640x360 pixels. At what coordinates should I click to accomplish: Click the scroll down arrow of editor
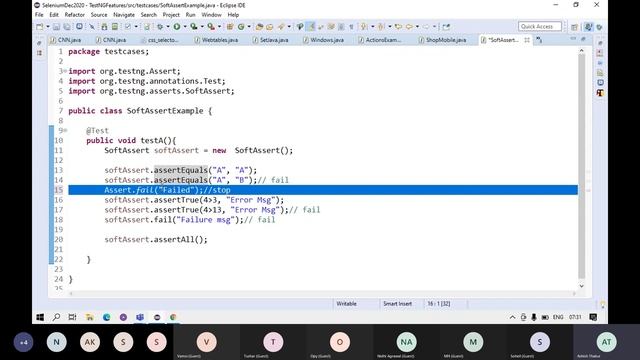coord(582,286)
